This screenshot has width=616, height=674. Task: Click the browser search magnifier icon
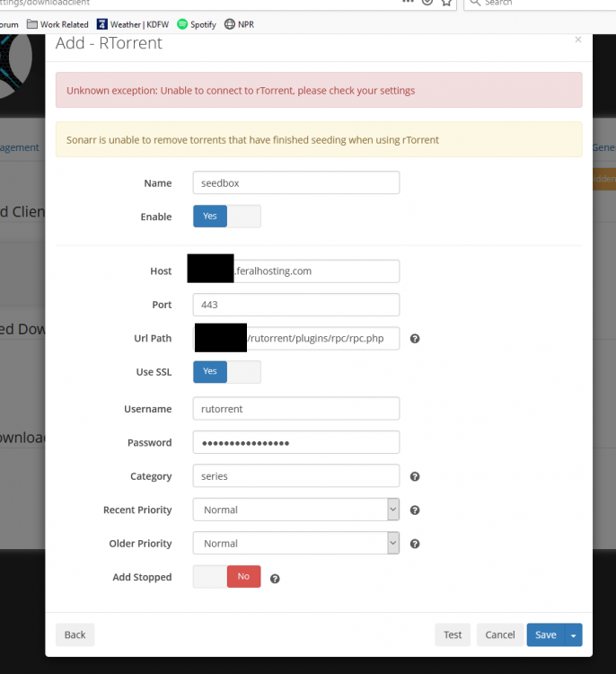475,3
